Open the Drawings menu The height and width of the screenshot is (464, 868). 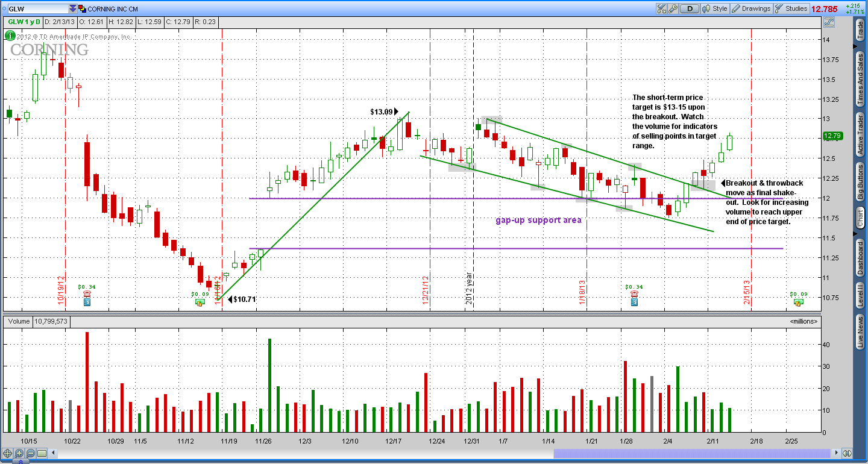tap(750, 8)
